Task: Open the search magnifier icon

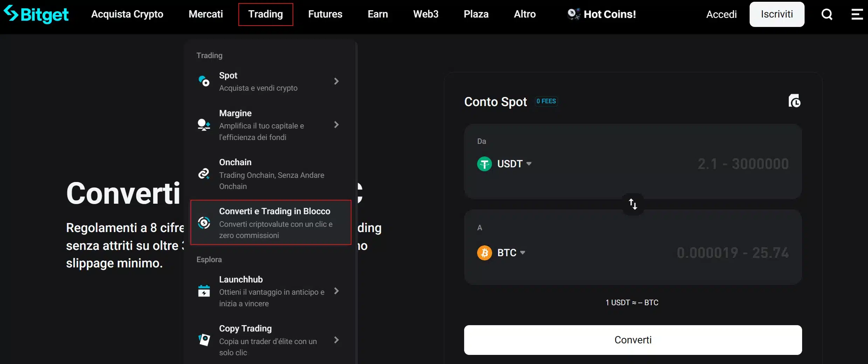Action: coord(827,14)
